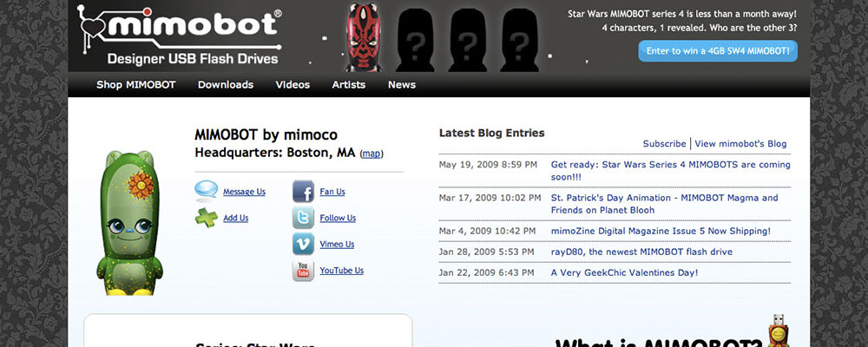
Task: Click the Latest Blog Entries heading
Action: click(491, 133)
